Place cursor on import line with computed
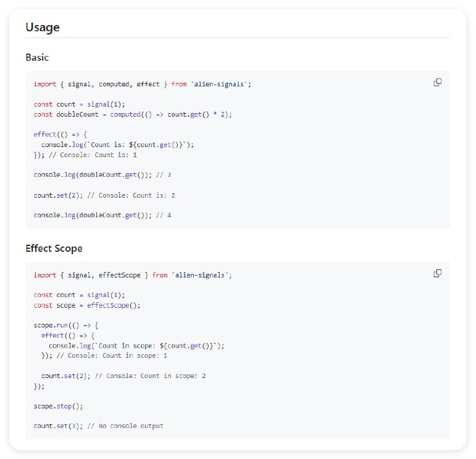Image resolution: width=476 pixels, height=459 pixels. 142,84
